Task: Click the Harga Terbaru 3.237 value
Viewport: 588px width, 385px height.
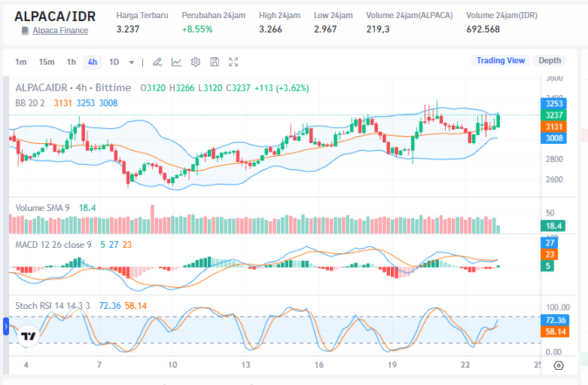Action: (128, 29)
